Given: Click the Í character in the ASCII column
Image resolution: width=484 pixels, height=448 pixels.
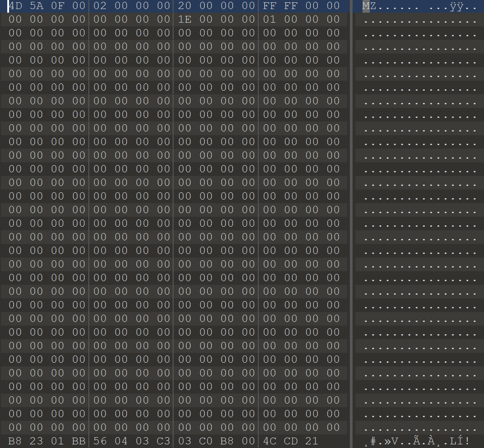Looking at the screenshot, I should (459, 441).
